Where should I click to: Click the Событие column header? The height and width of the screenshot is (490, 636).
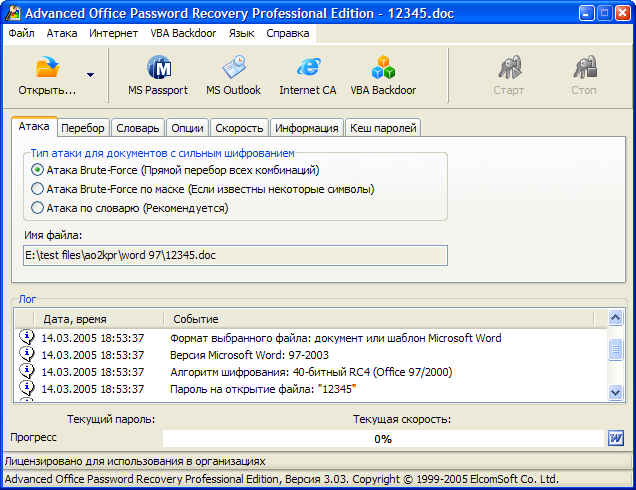pos(379,319)
